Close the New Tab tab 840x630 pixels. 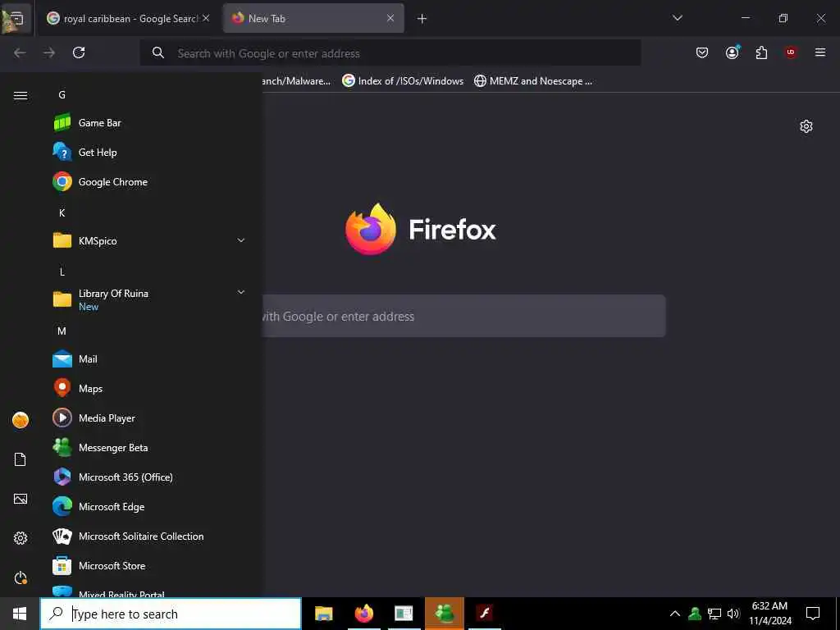(390, 18)
